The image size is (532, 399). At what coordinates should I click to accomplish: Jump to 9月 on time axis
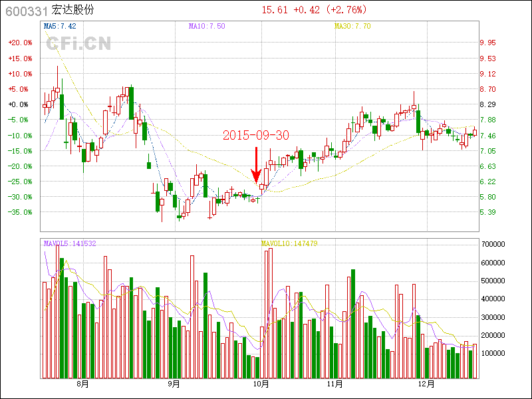click(x=174, y=384)
